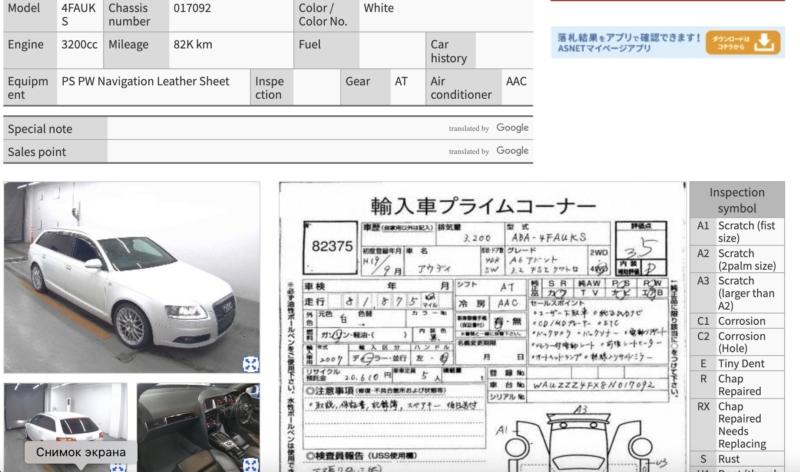Viewport: 800px width, 472px height.
Task: Click the Google logo in the Special note row
Action: point(512,128)
